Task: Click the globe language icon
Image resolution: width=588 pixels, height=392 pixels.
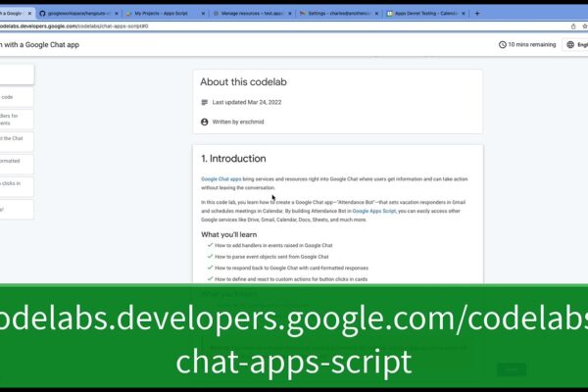Action: (x=570, y=45)
